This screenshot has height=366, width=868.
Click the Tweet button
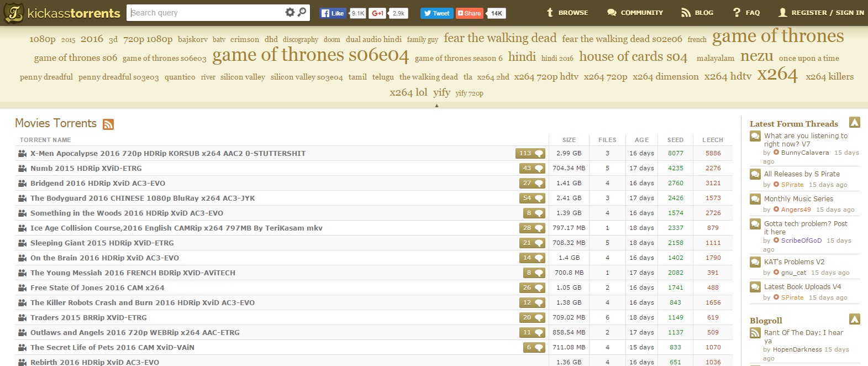tap(436, 13)
